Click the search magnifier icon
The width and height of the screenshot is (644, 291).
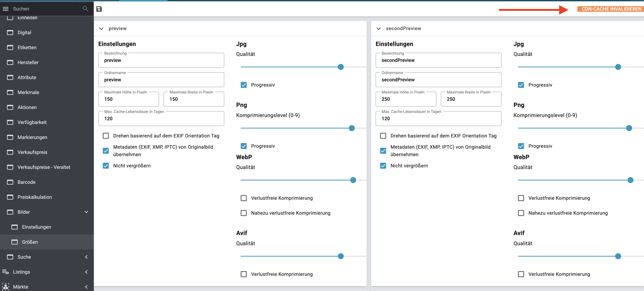(x=85, y=9)
